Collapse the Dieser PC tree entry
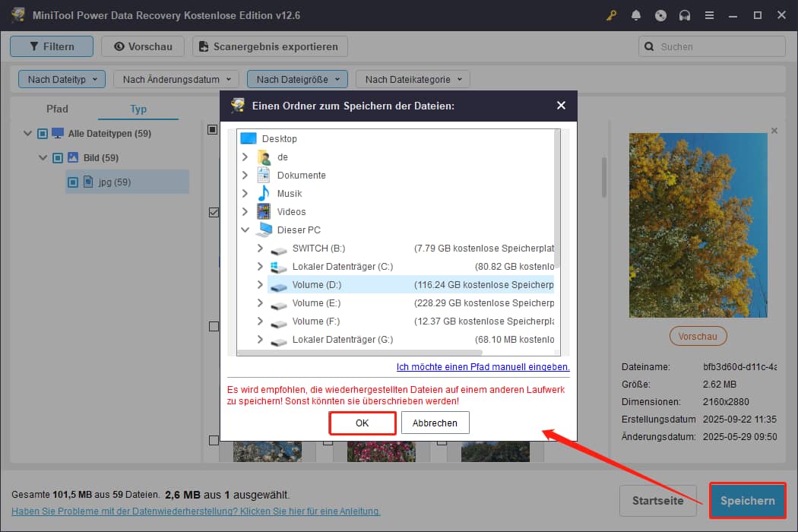 pos(245,230)
